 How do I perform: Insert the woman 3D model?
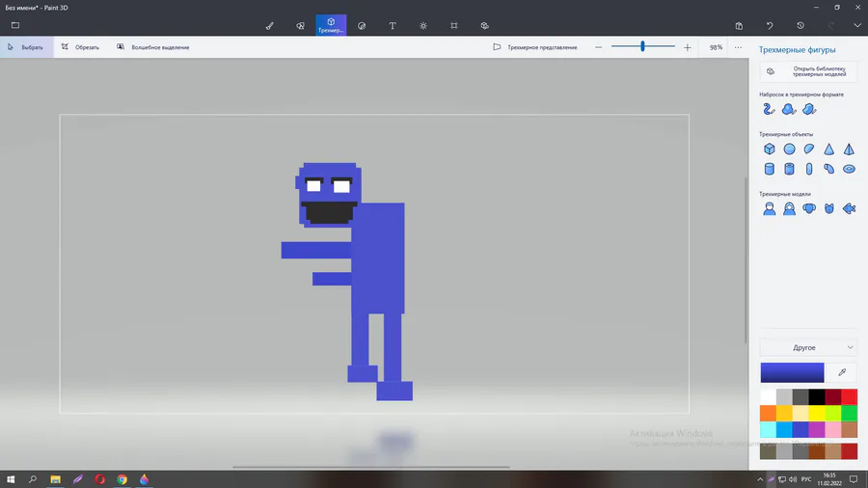tap(789, 208)
